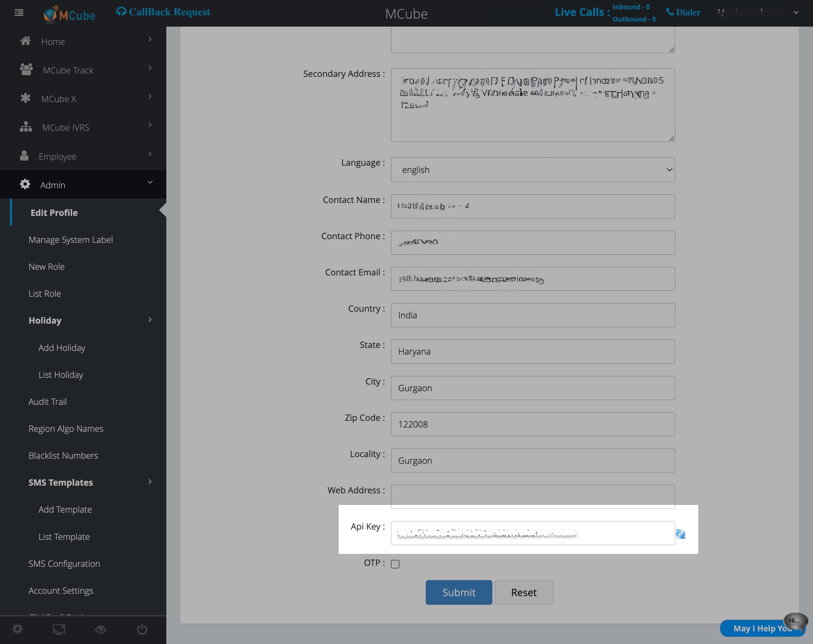
Task: Open the Language dropdown
Action: 533,170
